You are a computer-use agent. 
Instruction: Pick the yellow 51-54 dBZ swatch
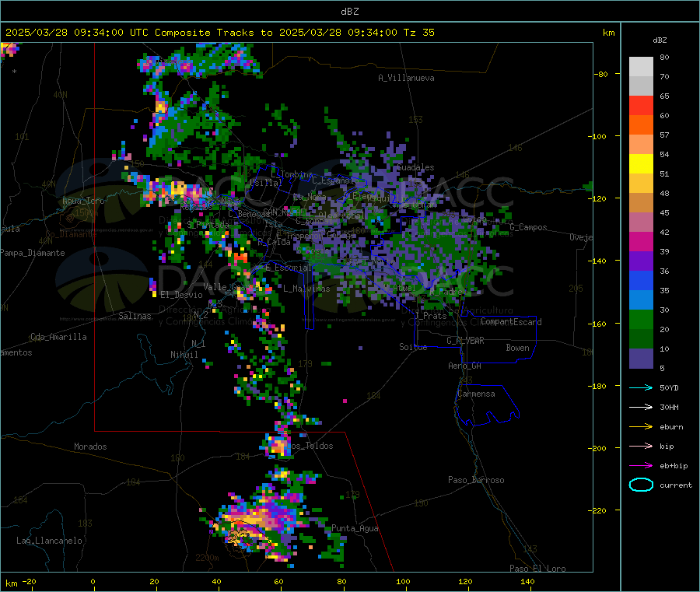click(641, 164)
